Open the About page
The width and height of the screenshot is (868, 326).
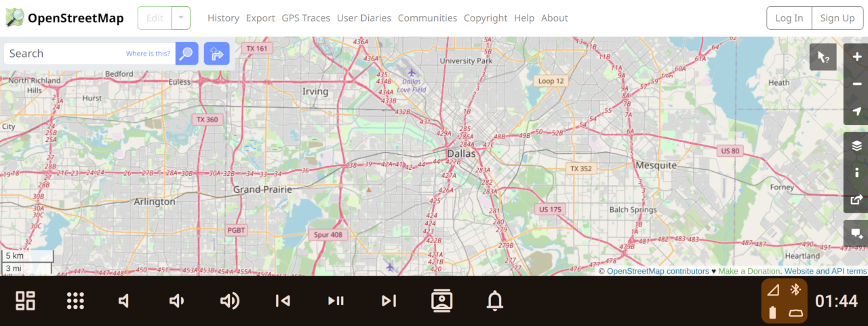555,18
